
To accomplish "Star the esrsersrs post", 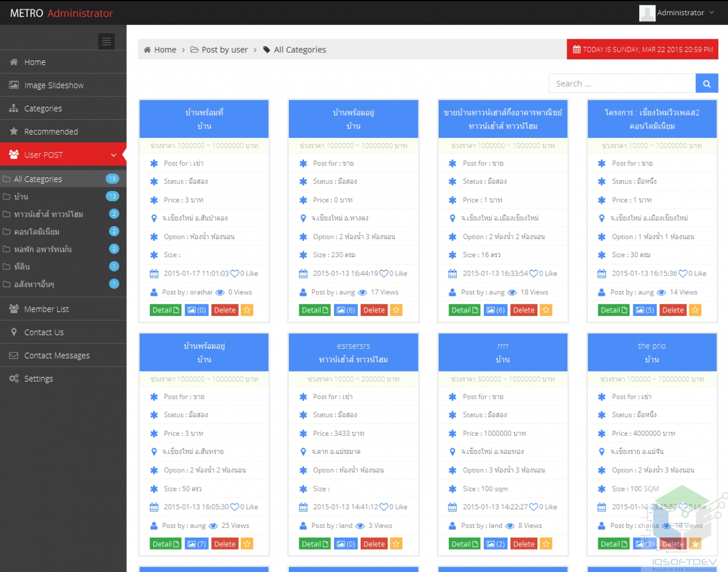I will pyautogui.click(x=397, y=544).
